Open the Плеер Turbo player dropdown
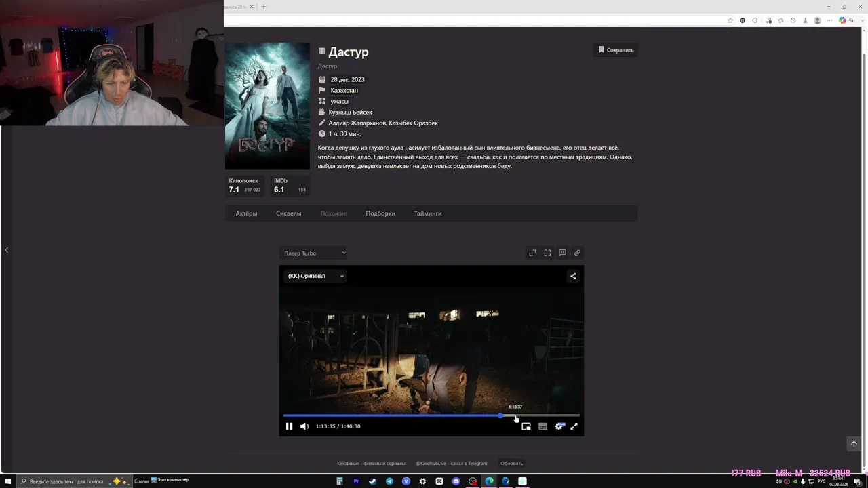 (314, 253)
